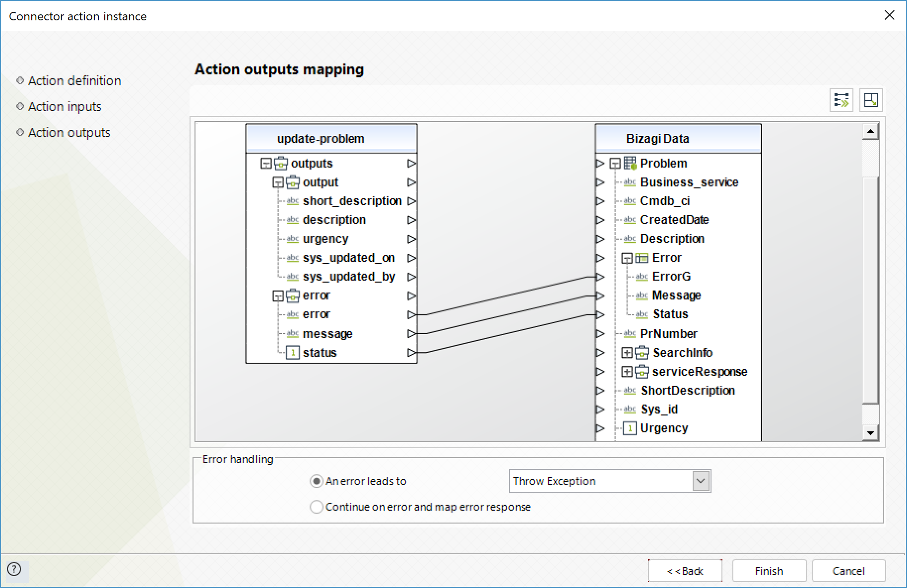Click input connector arrow of PrNumber
Image resolution: width=907 pixels, height=588 pixels.
(x=600, y=334)
